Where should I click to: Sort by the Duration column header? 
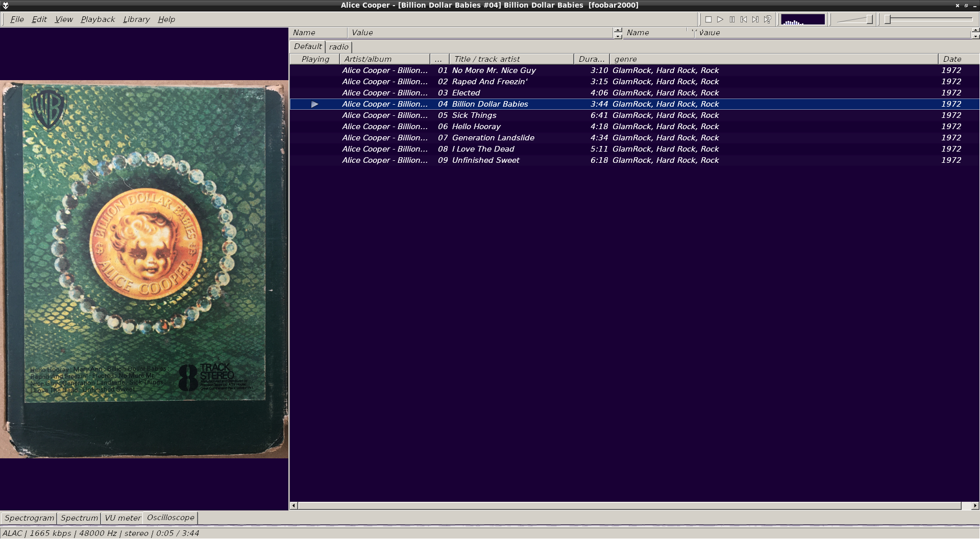click(592, 59)
